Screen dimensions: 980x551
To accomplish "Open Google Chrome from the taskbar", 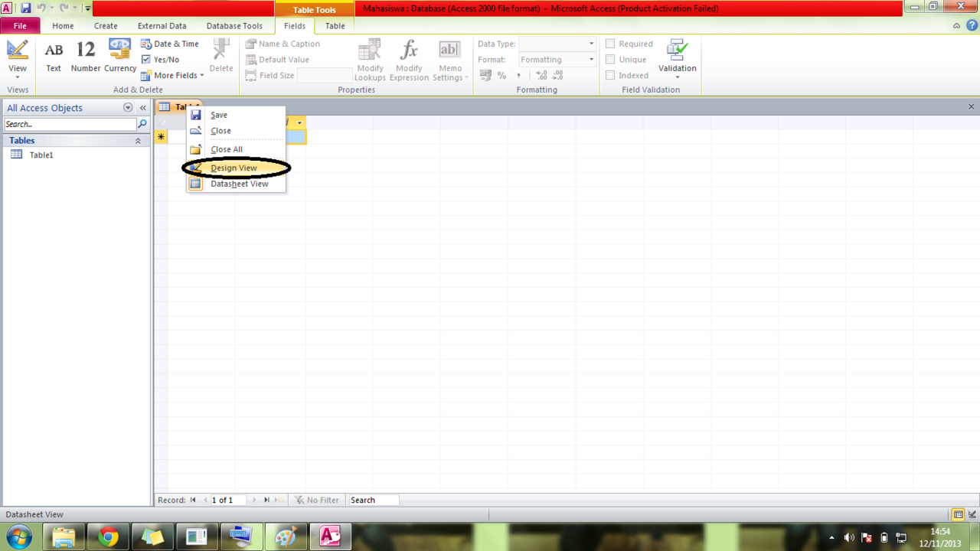I will coord(108,537).
